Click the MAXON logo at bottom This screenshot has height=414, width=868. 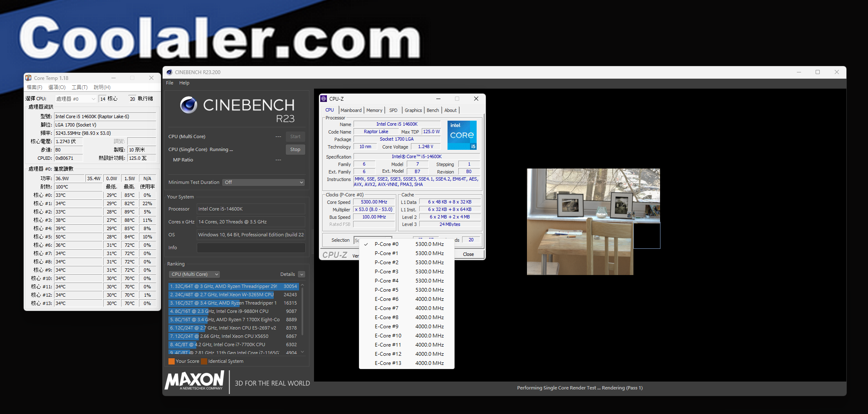pos(195,381)
